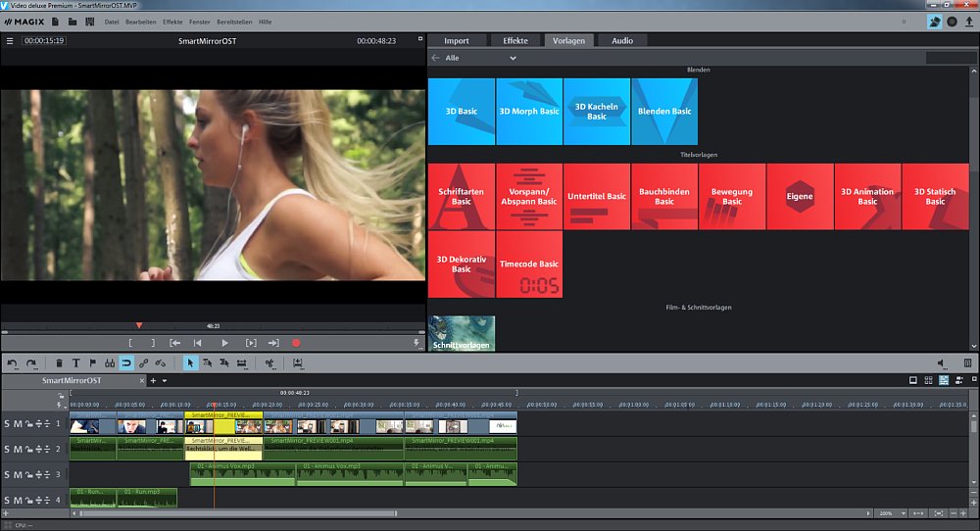Lock track 3 with padlock
The width and height of the screenshot is (980, 531).
(28, 475)
